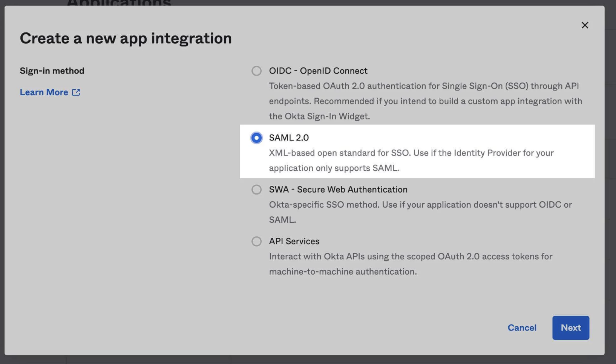Image resolution: width=616 pixels, height=364 pixels.
Task: Choose the SWA - Secure Web Authentication radio
Action: point(256,190)
